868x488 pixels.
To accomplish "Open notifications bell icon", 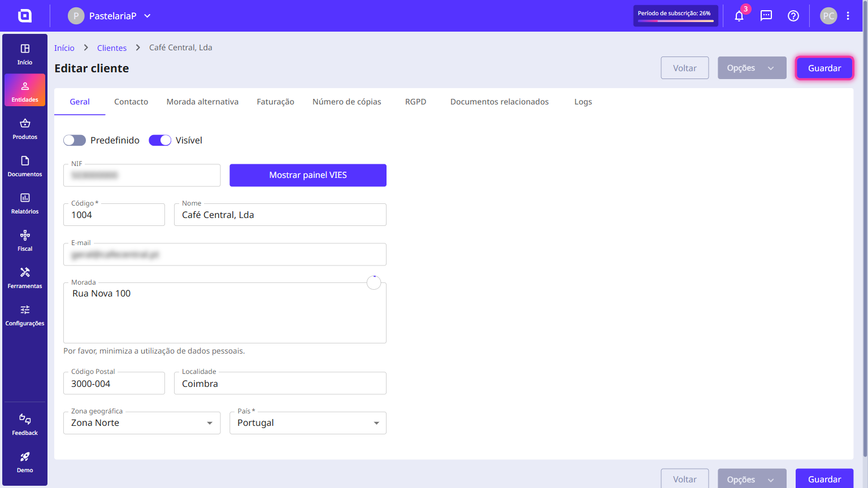I will tap(739, 16).
